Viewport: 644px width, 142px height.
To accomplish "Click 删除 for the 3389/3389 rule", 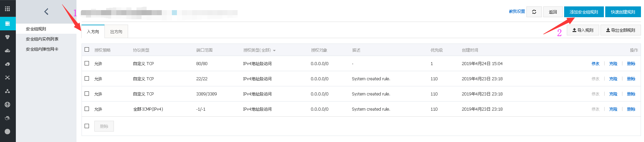I will [x=631, y=94].
